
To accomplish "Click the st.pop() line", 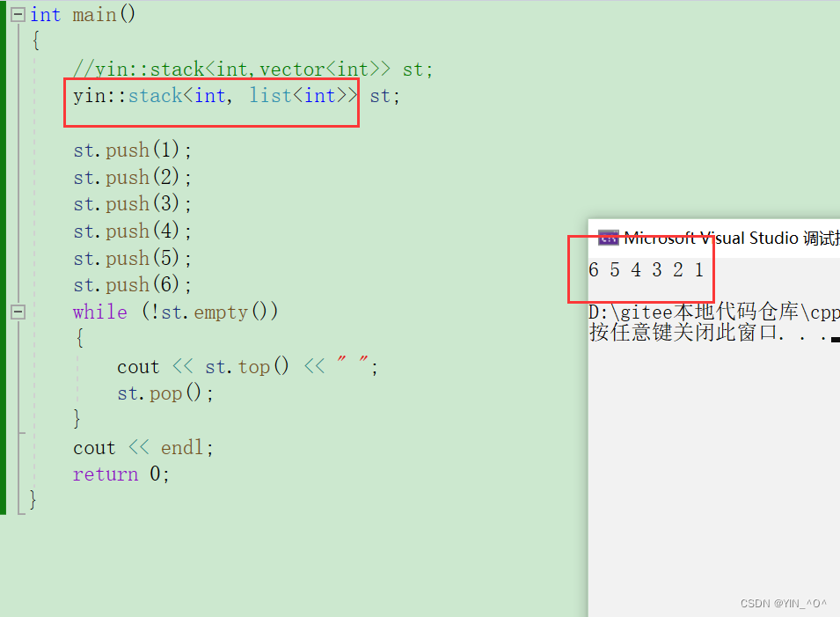I will pyautogui.click(x=165, y=393).
